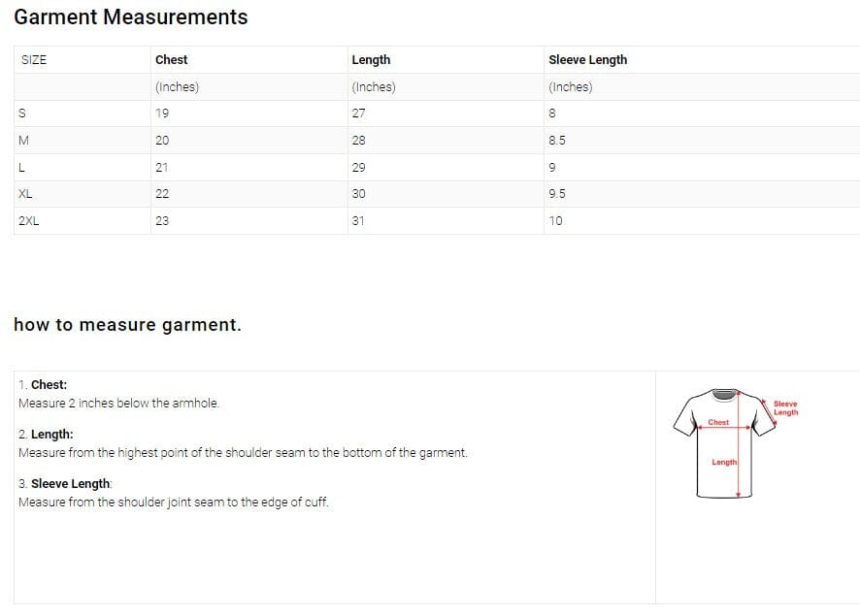This screenshot has width=860, height=616.
Task: Select the Length column header in the table
Action: (371, 59)
